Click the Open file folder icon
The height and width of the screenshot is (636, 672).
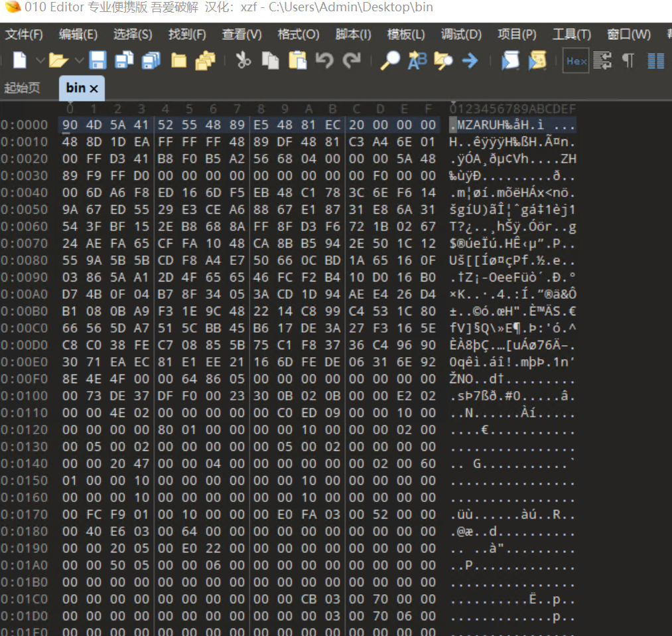pyautogui.click(x=58, y=61)
